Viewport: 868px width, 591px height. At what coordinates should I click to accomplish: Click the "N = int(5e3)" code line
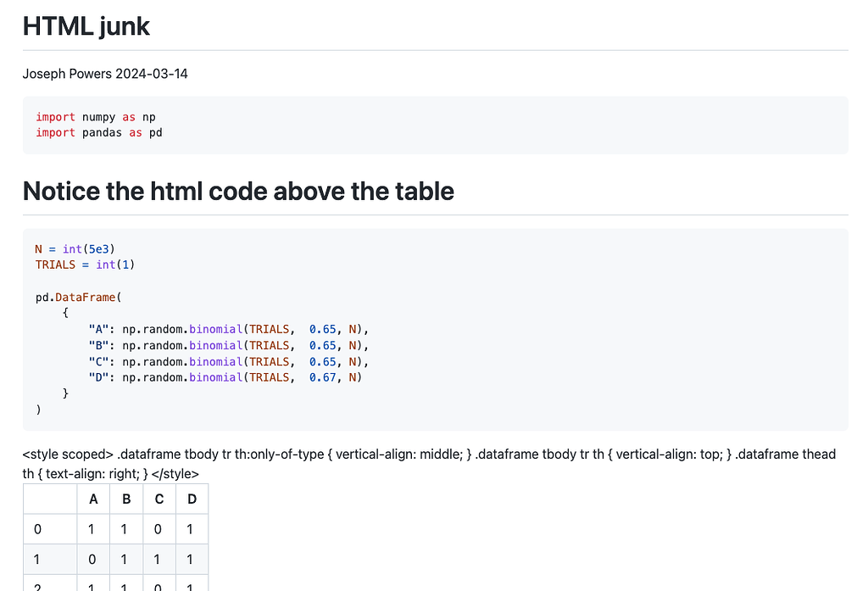tap(75, 248)
